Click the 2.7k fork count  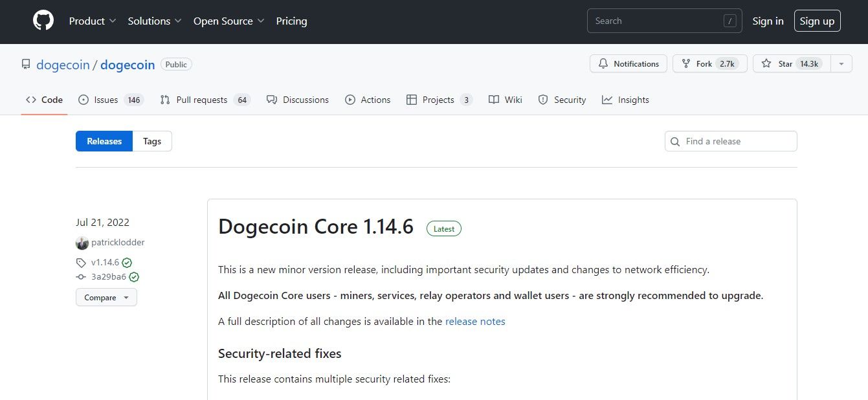click(x=727, y=63)
